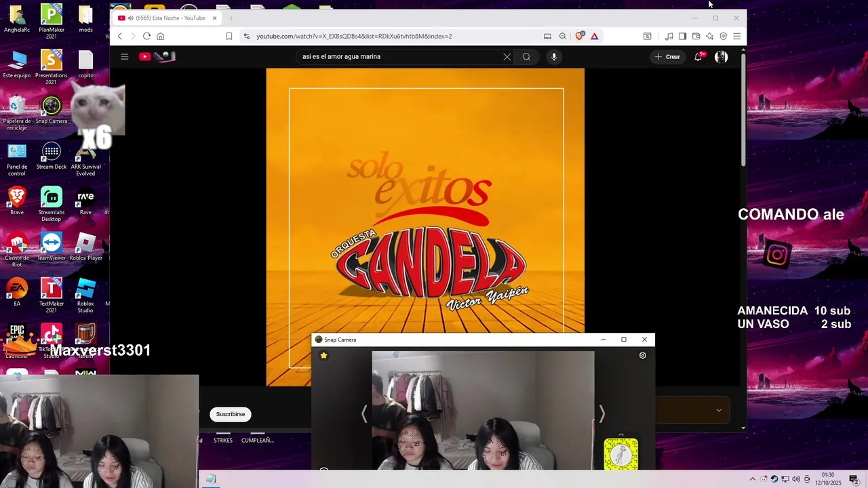The width and height of the screenshot is (868, 488).
Task: Clear the YouTube search box text
Action: [507, 57]
